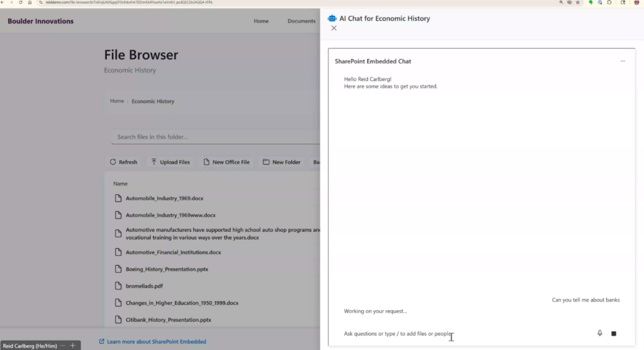Click the browser profile avatar

coord(636,3)
